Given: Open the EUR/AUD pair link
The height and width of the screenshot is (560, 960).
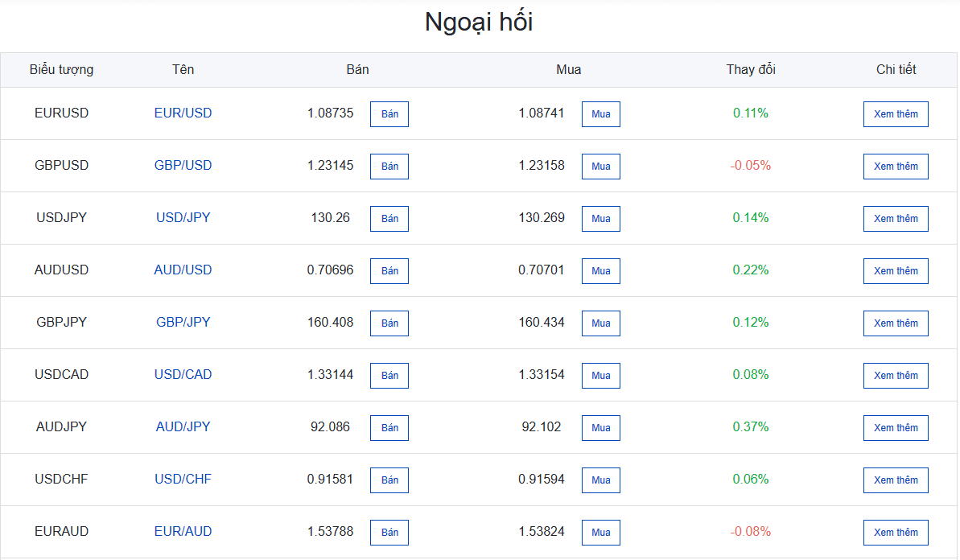Looking at the screenshot, I should pos(183,531).
